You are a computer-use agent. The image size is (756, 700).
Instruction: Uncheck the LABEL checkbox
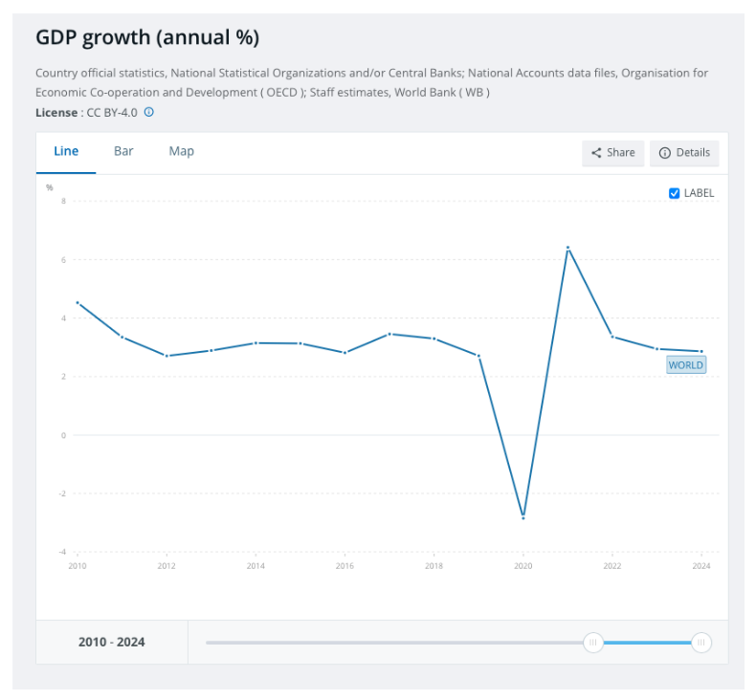675,193
